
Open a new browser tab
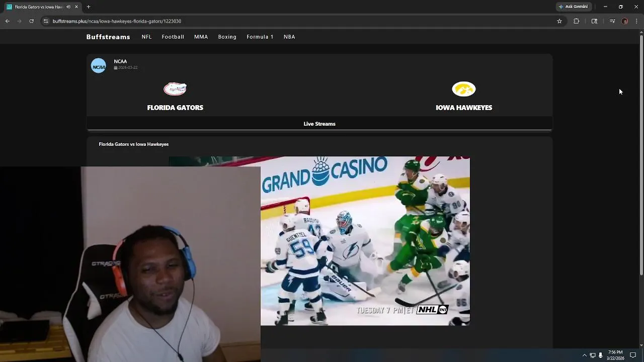pyautogui.click(x=89, y=7)
